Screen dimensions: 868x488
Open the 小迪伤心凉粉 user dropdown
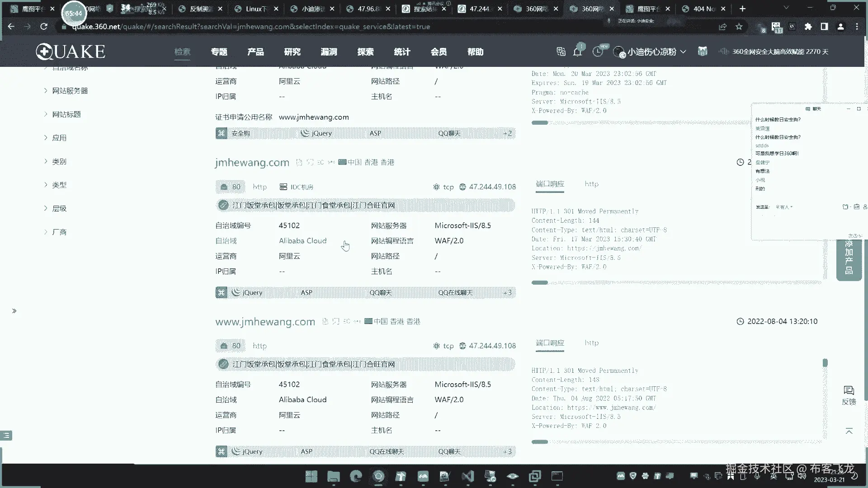[651, 52]
